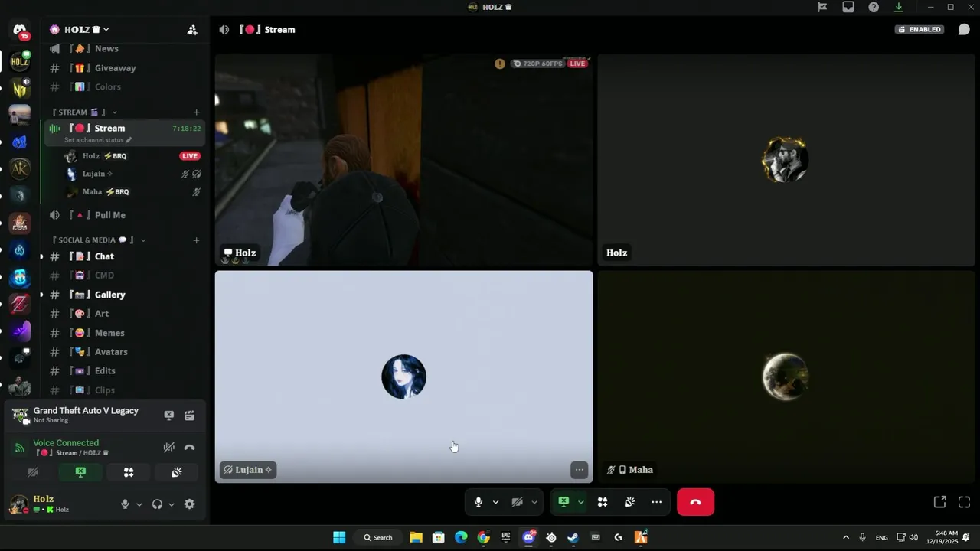
Task: Open input device options in user panel
Action: click(x=139, y=504)
